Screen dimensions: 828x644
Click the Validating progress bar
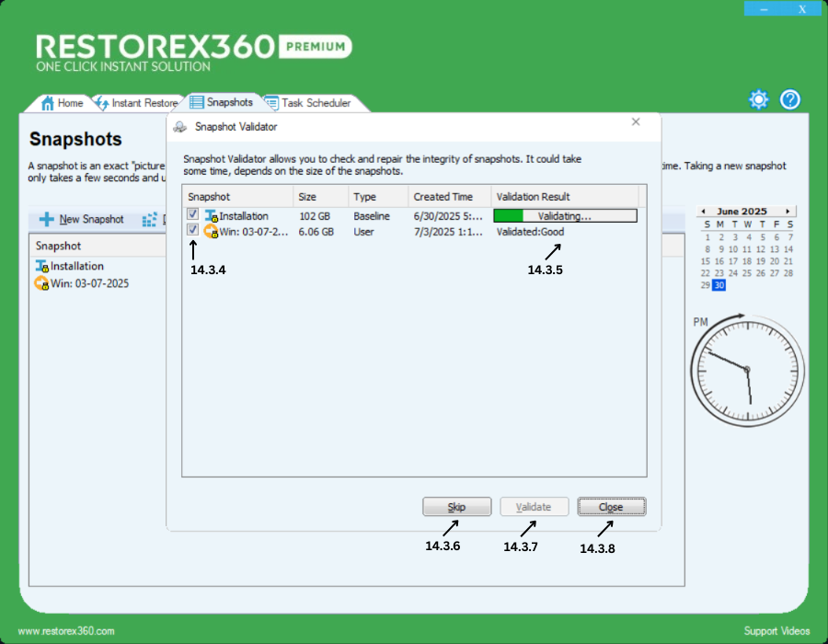(565, 216)
